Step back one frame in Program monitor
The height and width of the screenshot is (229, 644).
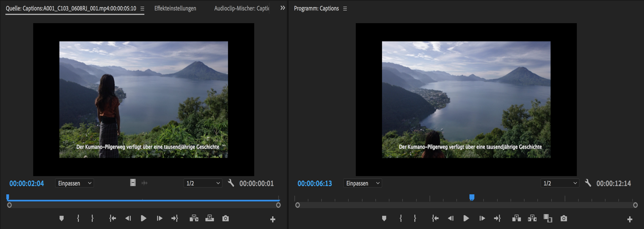450,219
